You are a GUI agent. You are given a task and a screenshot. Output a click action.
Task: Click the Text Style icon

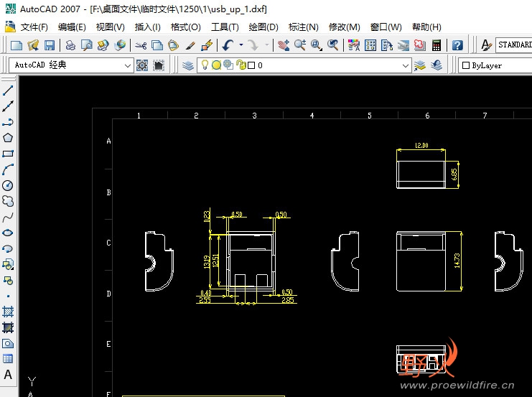(486, 45)
